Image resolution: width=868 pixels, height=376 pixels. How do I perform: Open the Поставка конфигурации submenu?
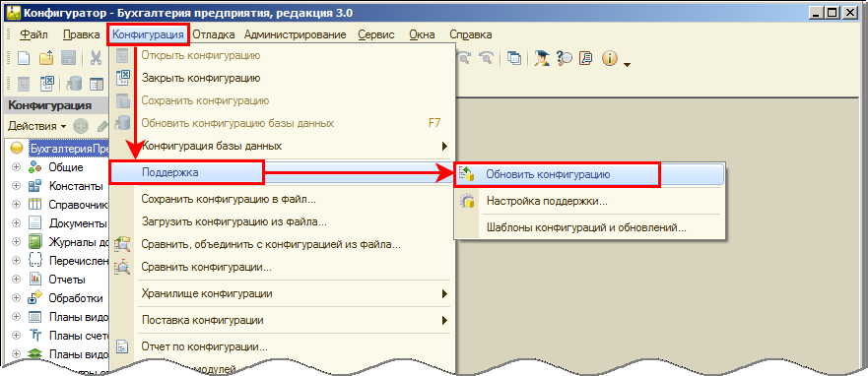[282, 320]
